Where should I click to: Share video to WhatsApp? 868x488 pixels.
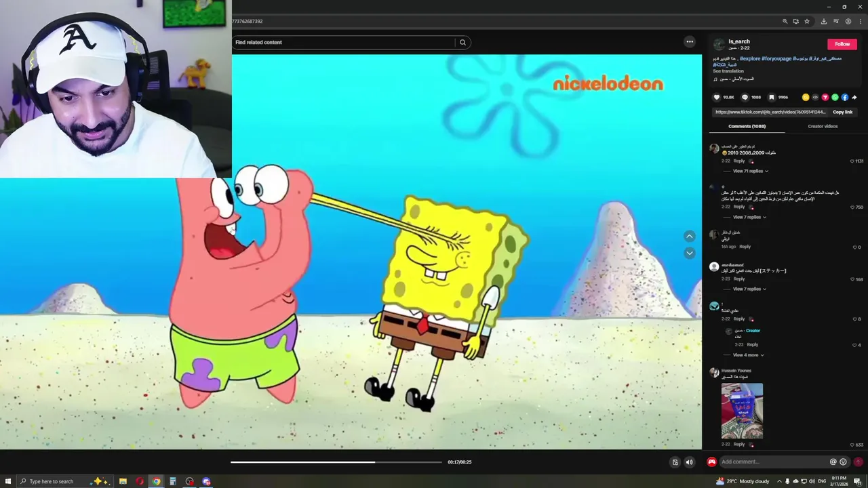[x=835, y=97]
